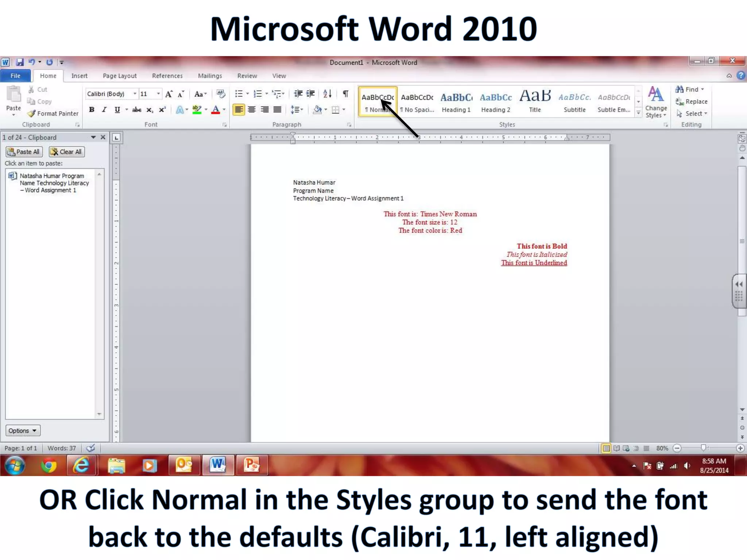Toggle Print Layout view in status bar

tap(606, 448)
